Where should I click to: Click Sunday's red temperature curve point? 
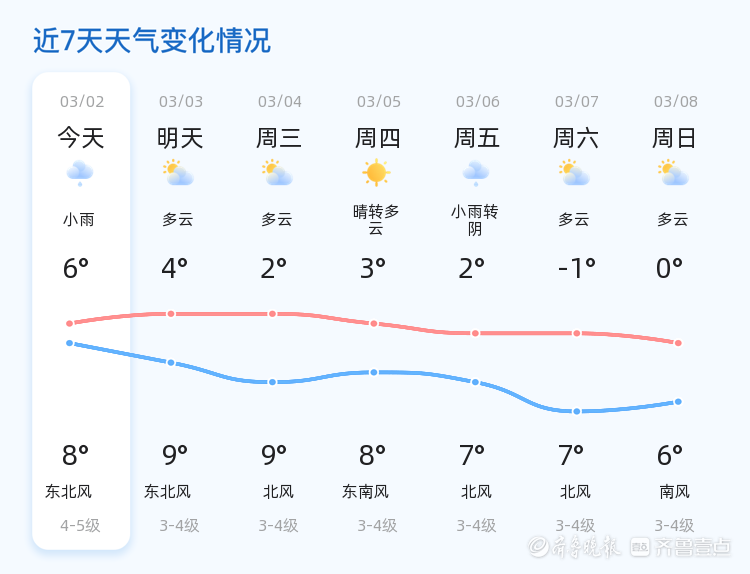pos(678,343)
